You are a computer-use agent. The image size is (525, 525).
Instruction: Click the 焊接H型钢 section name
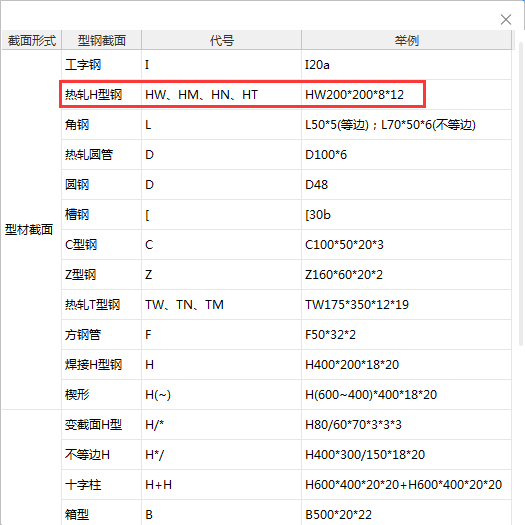(93, 365)
